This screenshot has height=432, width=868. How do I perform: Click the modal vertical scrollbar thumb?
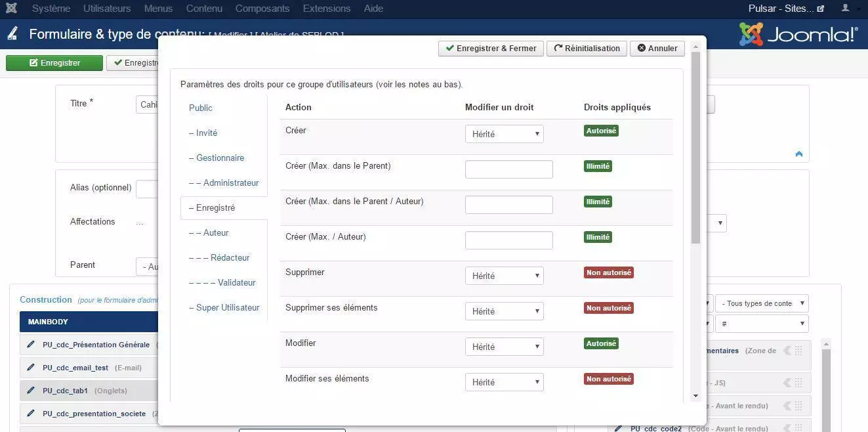pyautogui.click(x=695, y=148)
